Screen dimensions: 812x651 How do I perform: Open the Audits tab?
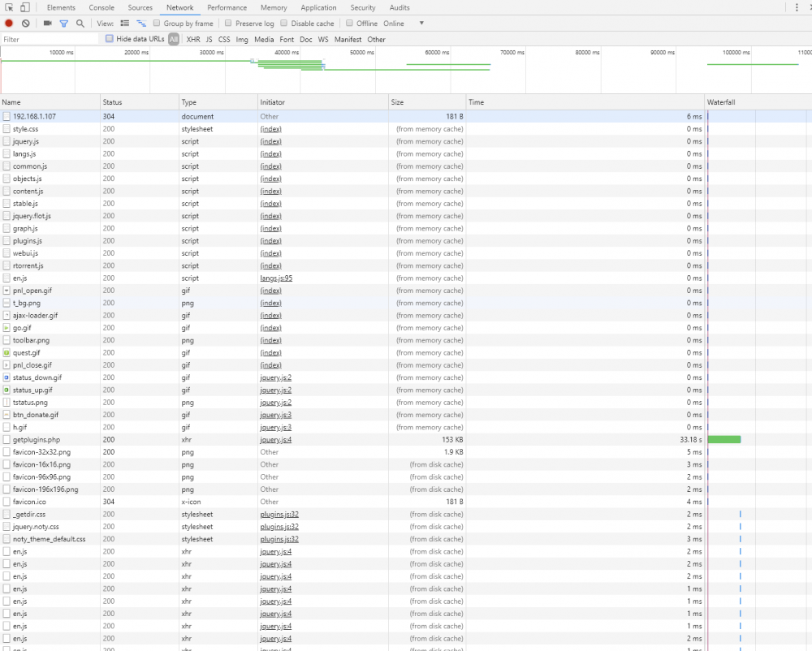pyautogui.click(x=400, y=8)
